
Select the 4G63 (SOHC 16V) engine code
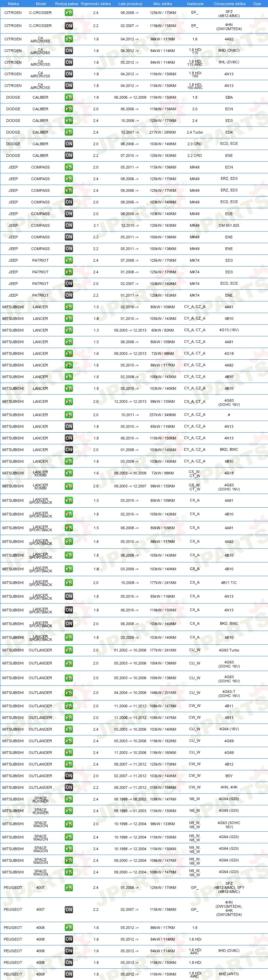[x=229, y=825]
